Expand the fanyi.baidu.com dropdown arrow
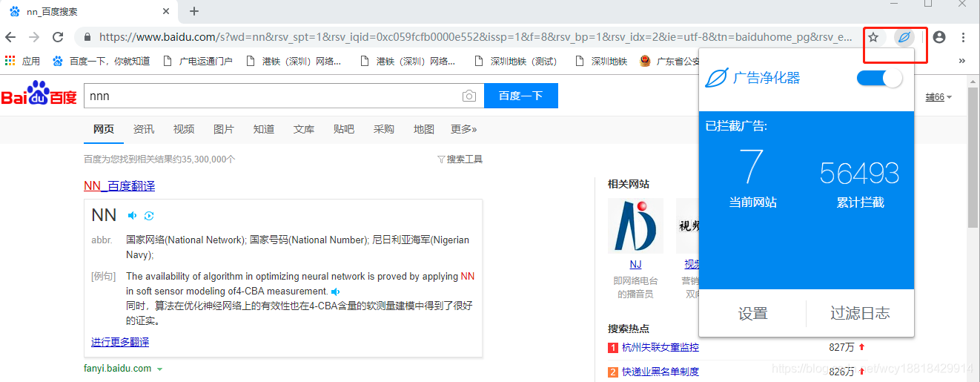This screenshot has height=382, width=980. pyautogui.click(x=159, y=369)
